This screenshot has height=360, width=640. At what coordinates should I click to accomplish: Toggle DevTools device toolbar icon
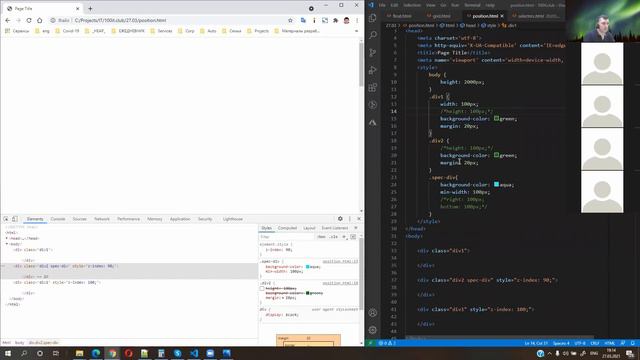pos(15,219)
